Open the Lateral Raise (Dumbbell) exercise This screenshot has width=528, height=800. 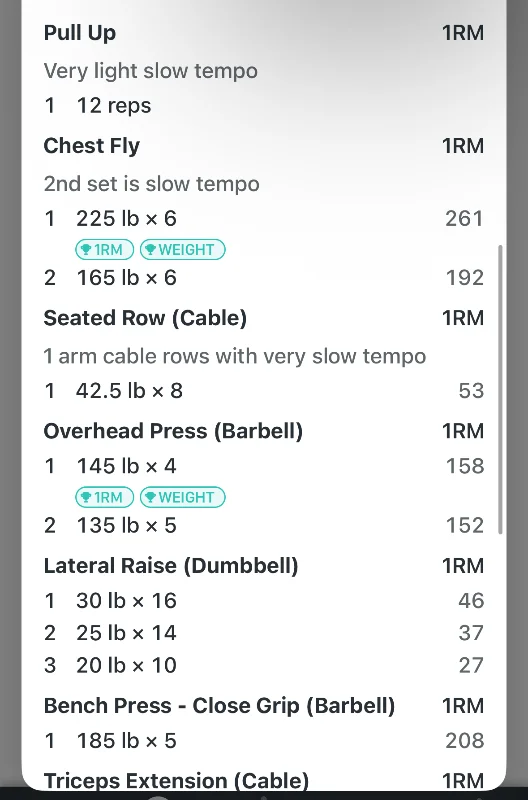coord(171,566)
